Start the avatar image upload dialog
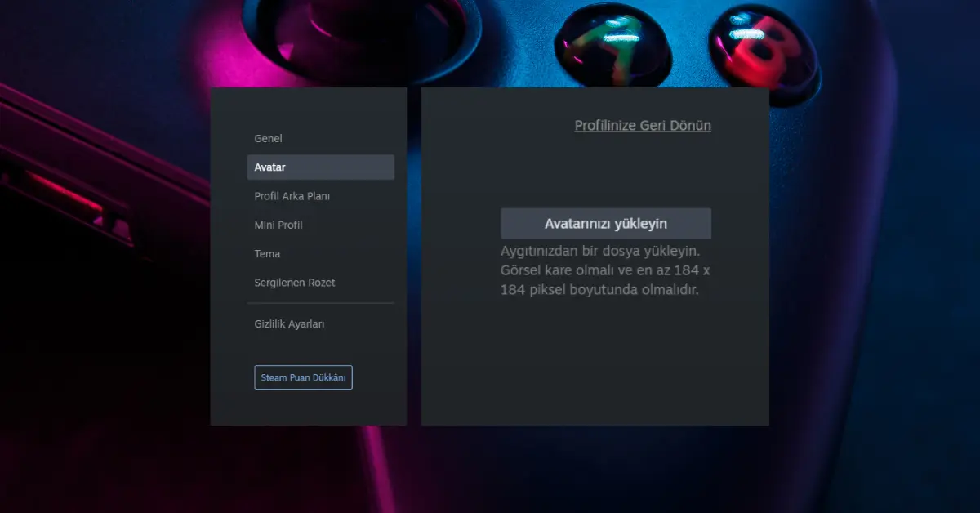The image size is (980, 513). pos(605,223)
